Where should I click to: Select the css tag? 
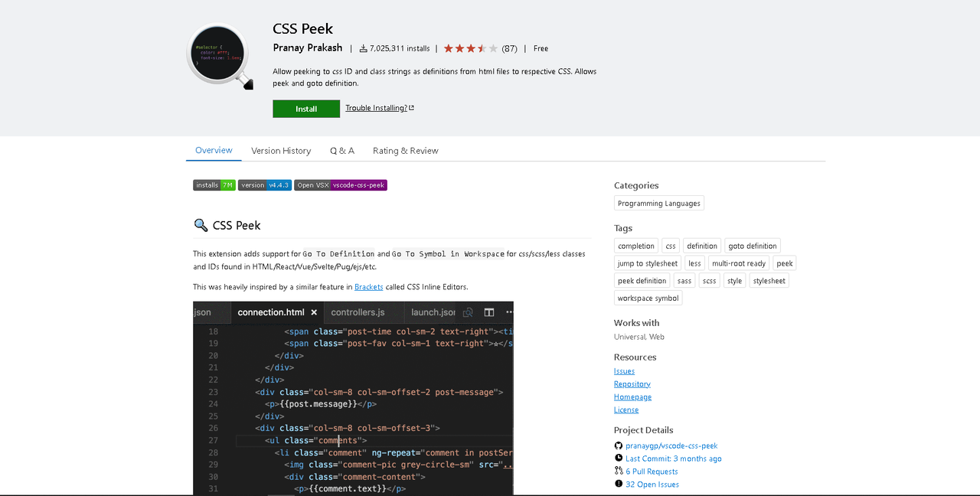point(671,246)
